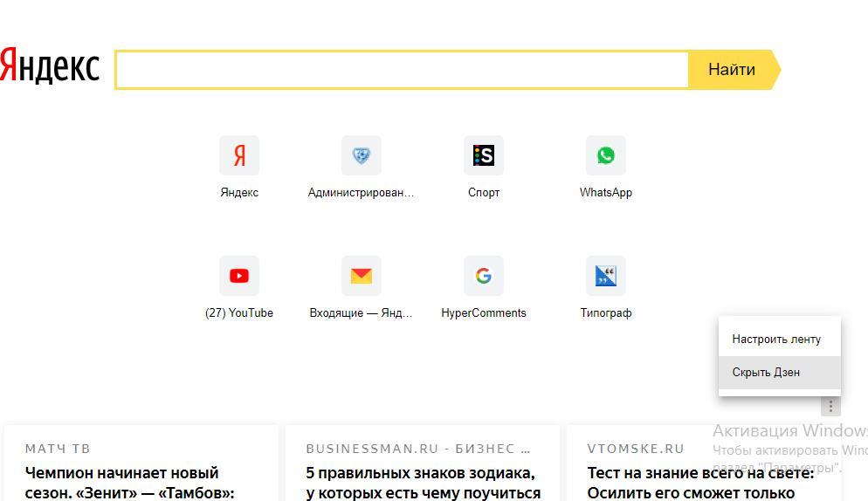Open the Яндекс shortcut tile
The height and width of the screenshot is (501, 868).
pyautogui.click(x=239, y=155)
